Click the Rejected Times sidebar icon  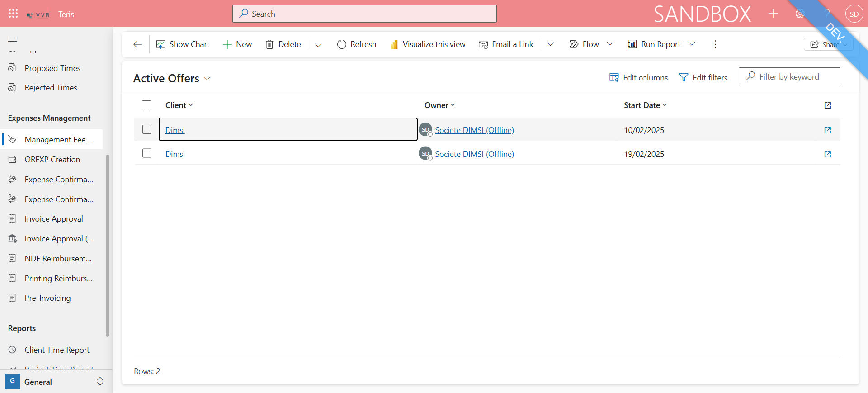(x=12, y=87)
